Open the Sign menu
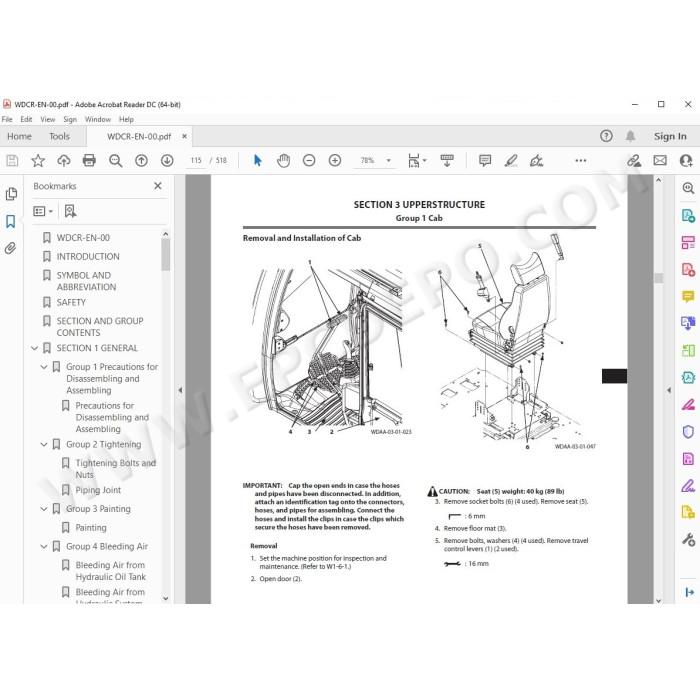The width and height of the screenshot is (700, 700). coord(70,119)
